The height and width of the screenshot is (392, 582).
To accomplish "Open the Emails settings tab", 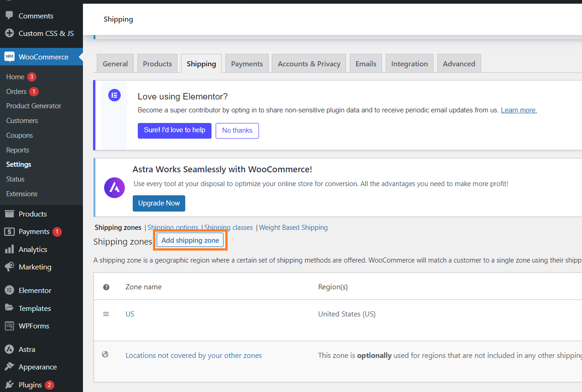I will pos(366,64).
